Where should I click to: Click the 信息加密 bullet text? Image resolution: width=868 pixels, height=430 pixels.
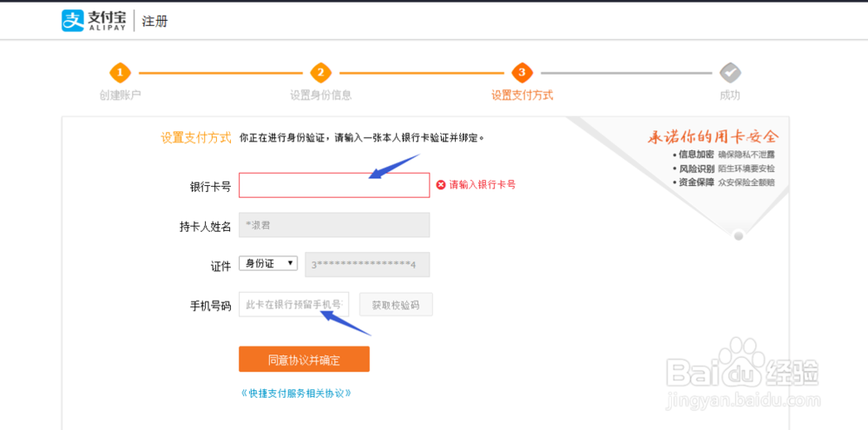pos(696,155)
